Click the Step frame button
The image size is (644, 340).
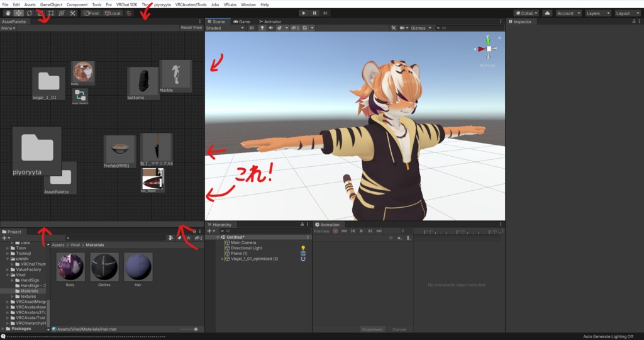(325, 13)
